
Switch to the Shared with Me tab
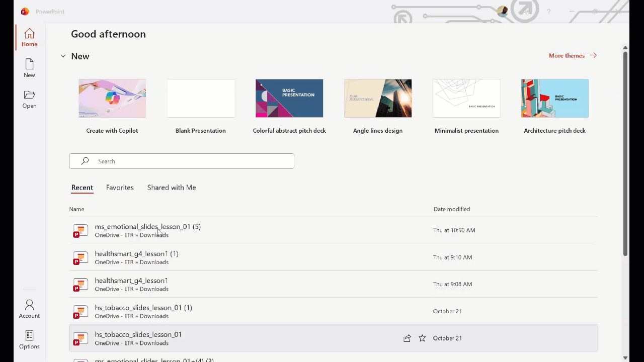[172, 188]
